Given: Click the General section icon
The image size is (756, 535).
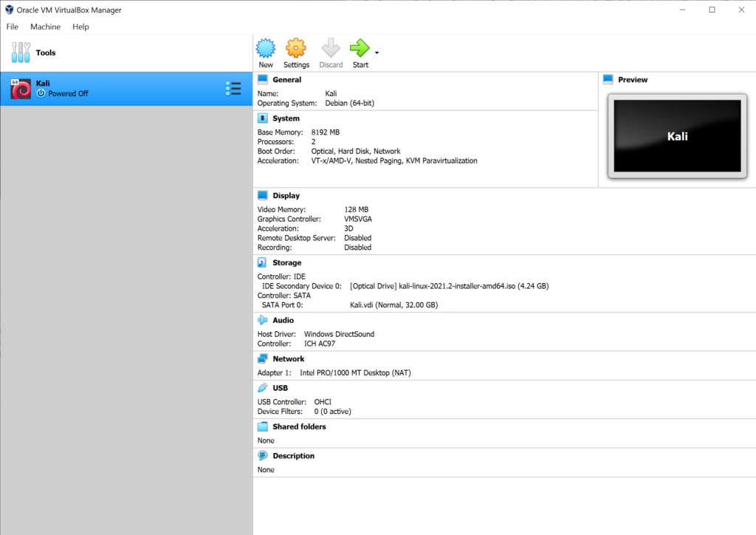Looking at the screenshot, I should click(263, 80).
